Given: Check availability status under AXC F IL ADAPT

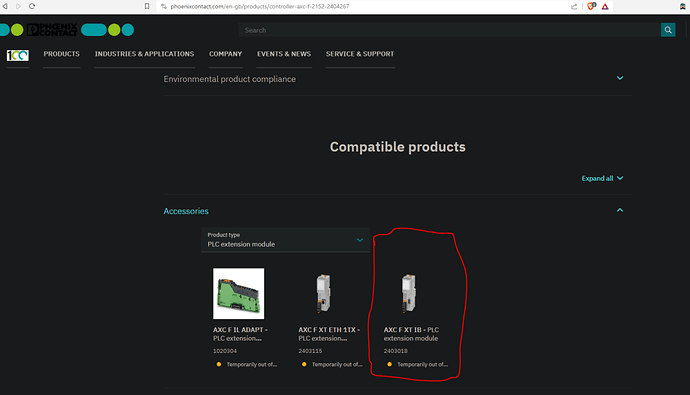Looking at the screenshot, I should [246, 364].
